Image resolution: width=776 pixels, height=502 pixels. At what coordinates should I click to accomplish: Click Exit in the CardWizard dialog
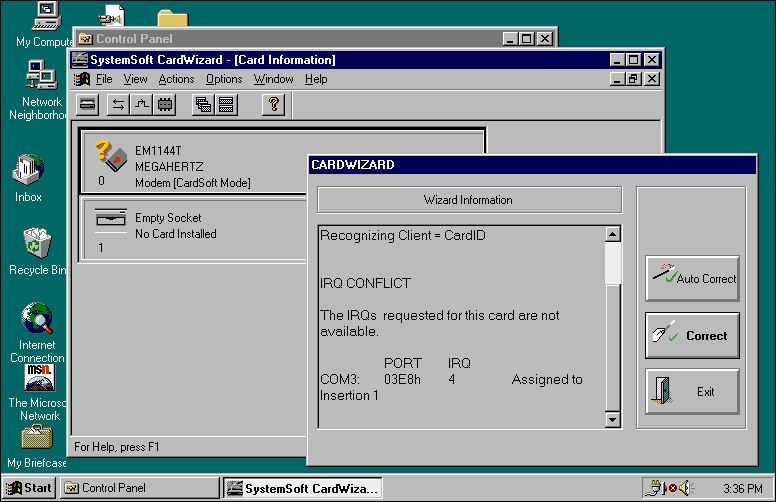(692, 392)
